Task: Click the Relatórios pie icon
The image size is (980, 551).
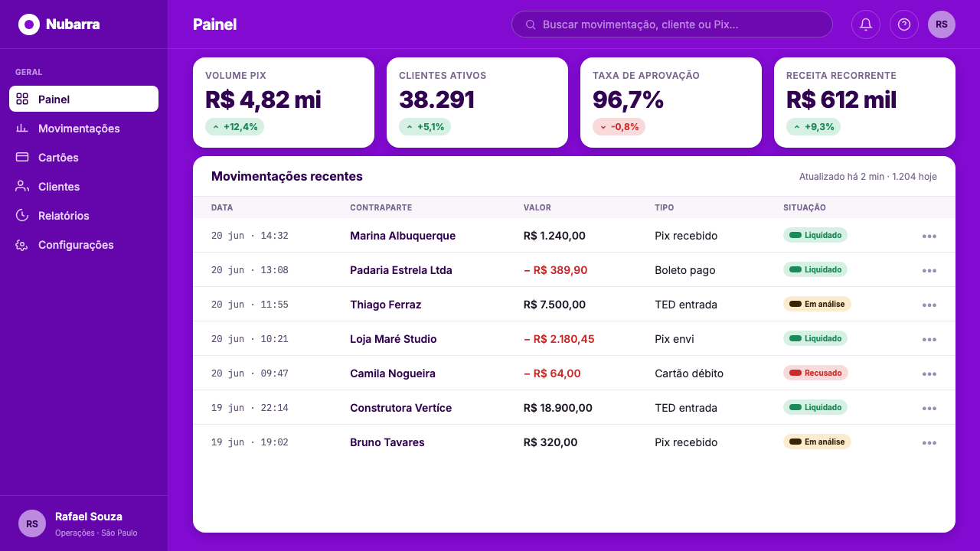Action: pos(22,215)
